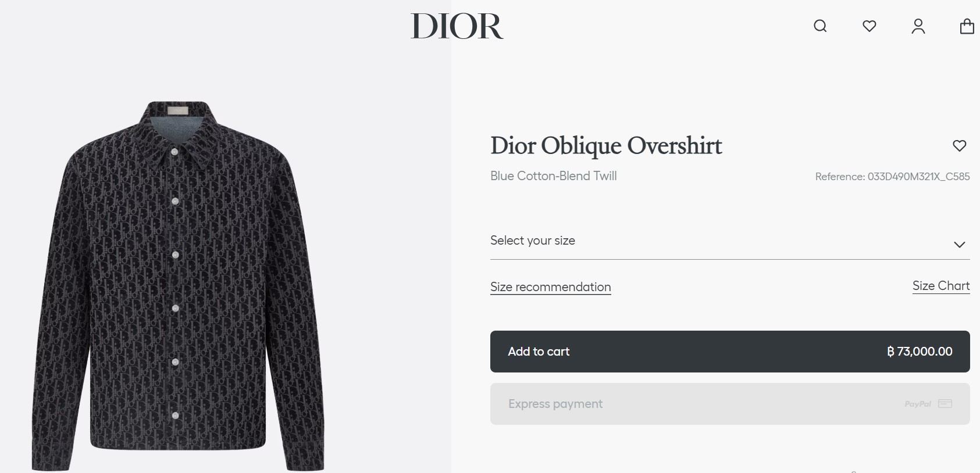Click the DIOR logo
This screenshot has width=980, height=473.
click(x=457, y=26)
